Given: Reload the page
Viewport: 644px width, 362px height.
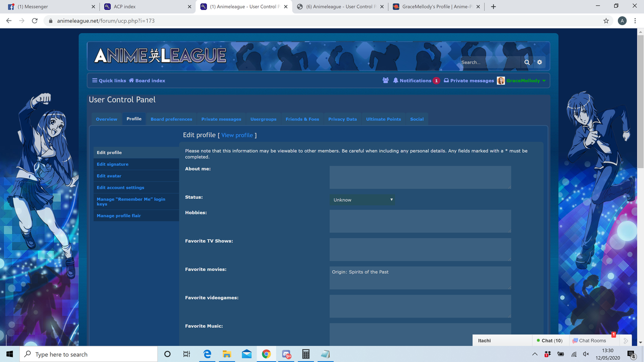Looking at the screenshot, I should [34, 21].
